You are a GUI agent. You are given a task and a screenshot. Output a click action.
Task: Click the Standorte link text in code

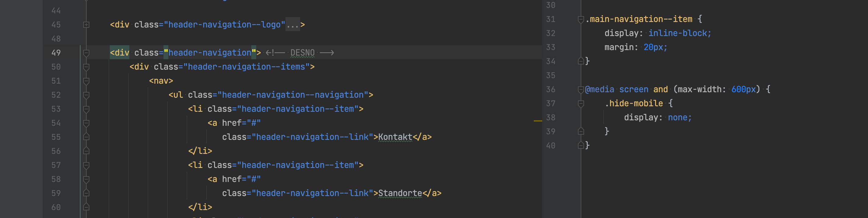[400, 193]
